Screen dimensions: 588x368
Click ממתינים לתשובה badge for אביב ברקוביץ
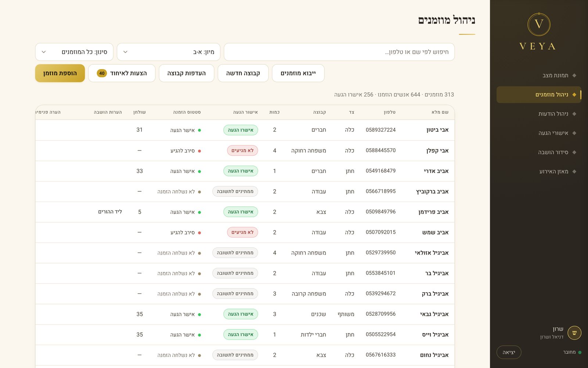pyautogui.click(x=235, y=191)
